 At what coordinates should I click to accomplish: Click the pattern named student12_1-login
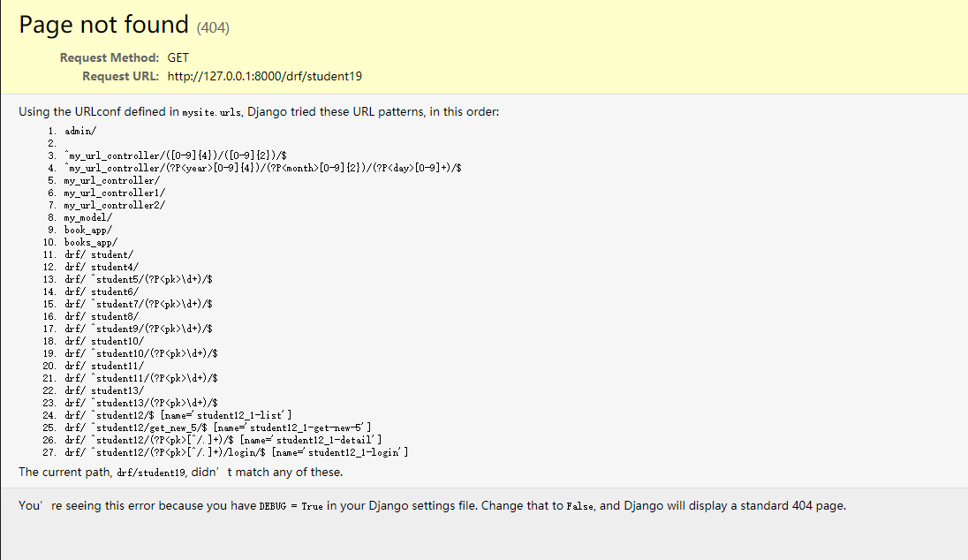point(237,452)
